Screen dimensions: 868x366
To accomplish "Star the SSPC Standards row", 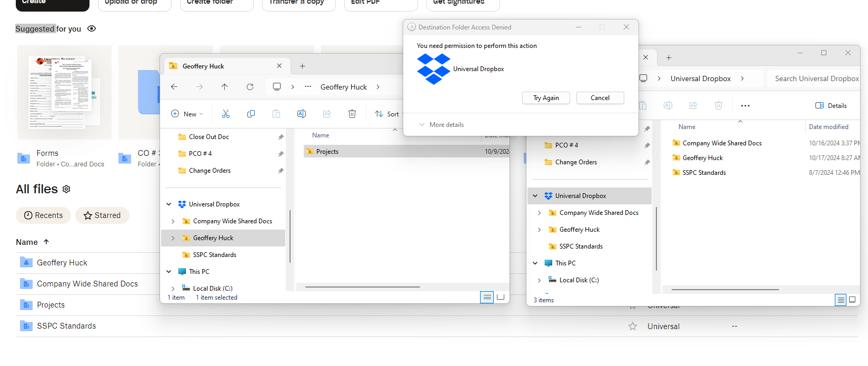I will [633, 327].
